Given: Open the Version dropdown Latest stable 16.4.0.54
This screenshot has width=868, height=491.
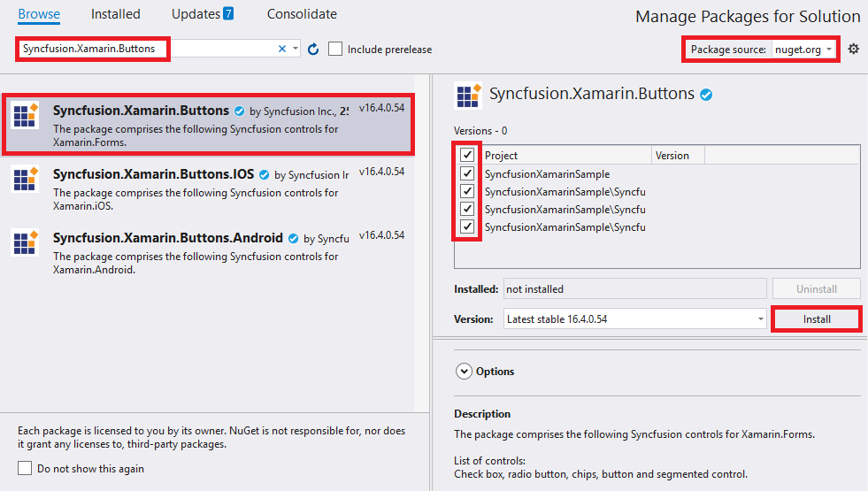Looking at the screenshot, I should [x=634, y=318].
